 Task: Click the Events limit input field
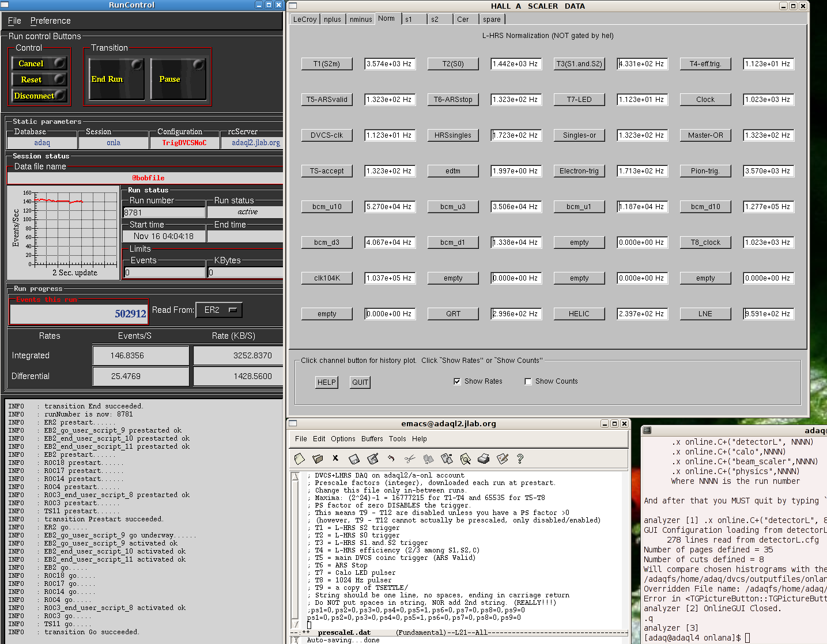pyautogui.click(x=165, y=272)
